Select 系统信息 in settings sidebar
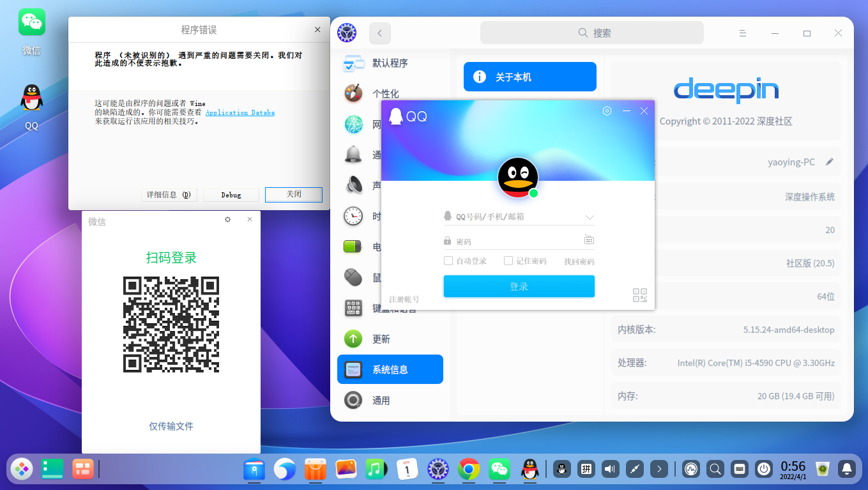 390,369
